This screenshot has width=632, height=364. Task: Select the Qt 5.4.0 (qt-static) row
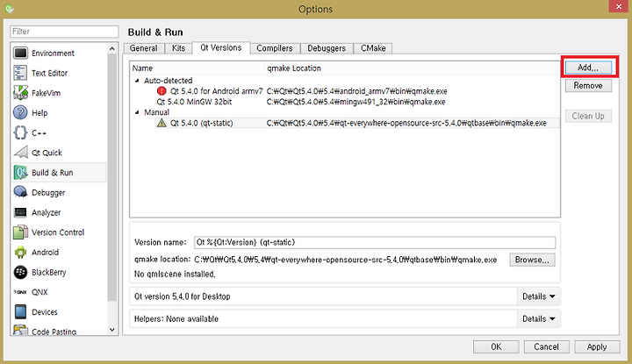tap(345, 123)
